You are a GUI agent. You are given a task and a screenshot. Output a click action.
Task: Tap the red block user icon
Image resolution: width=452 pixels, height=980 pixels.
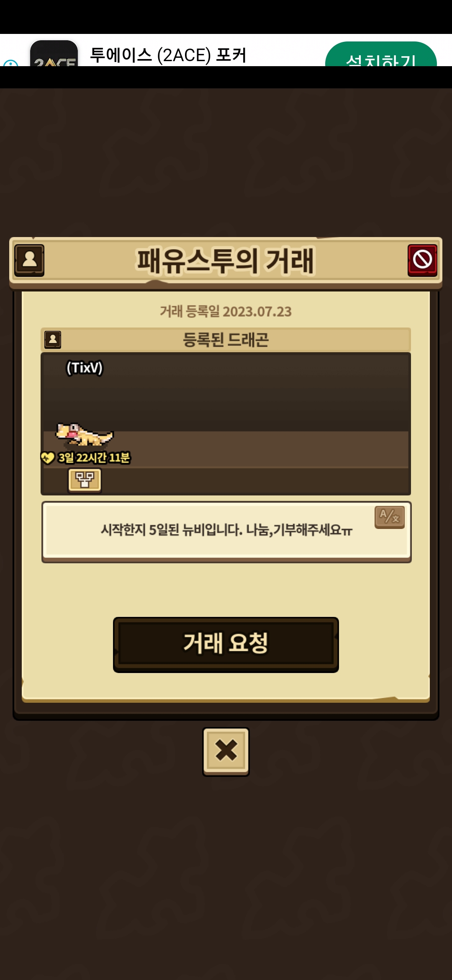(422, 260)
